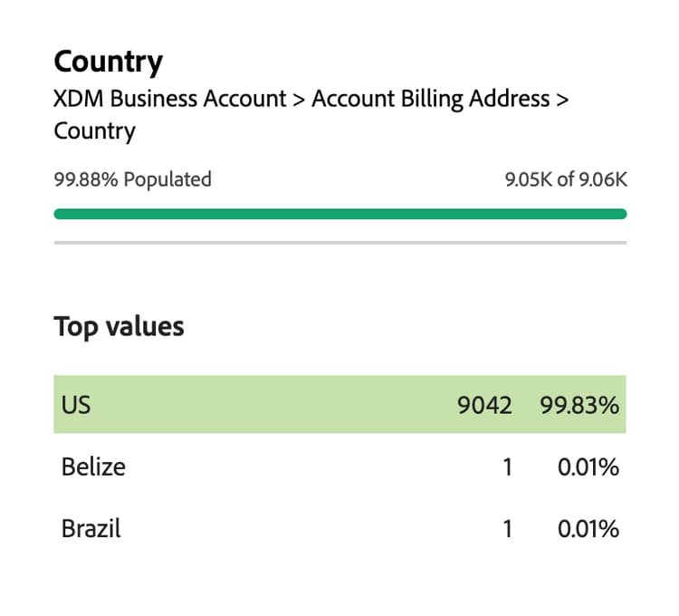
Task: Click XDM Business Account in the breadcrumb
Action: pyautogui.click(x=168, y=99)
